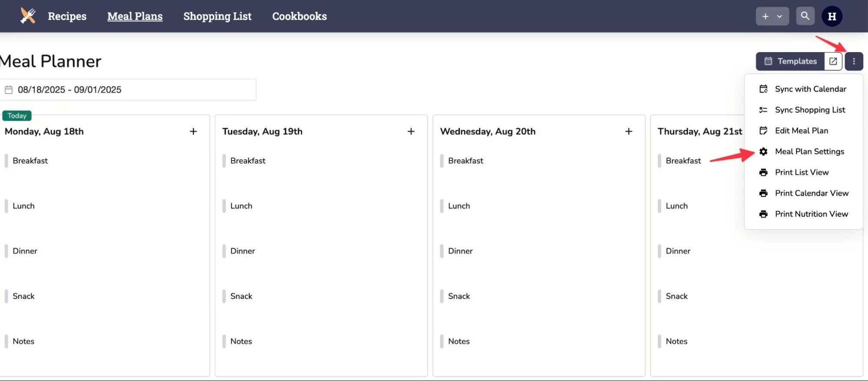The image size is (868, 381).
Task: Open Templates in new window via external link icon
Action: [832, 61]
